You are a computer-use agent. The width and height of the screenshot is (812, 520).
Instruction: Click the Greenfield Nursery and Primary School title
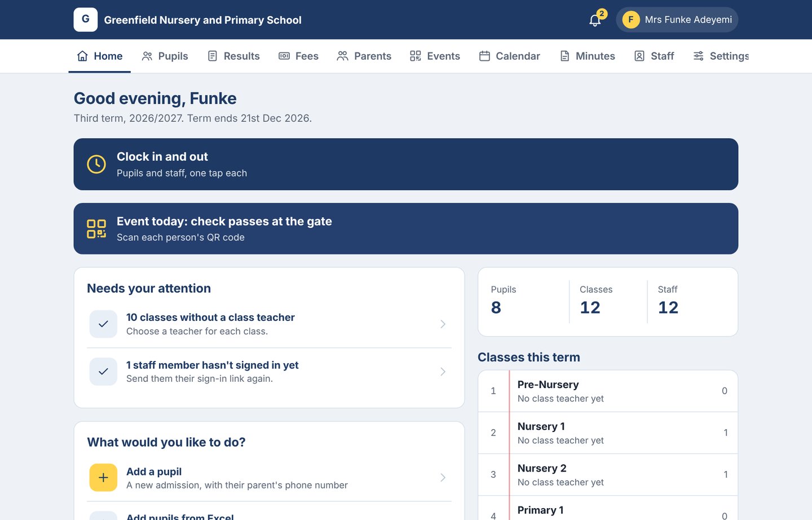pos(203,20)
